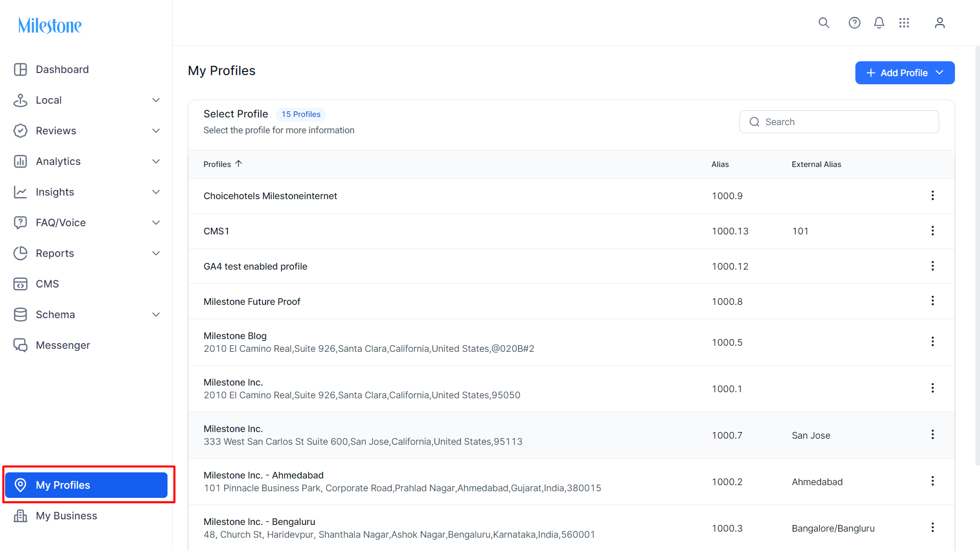The width and height of the screenshot is (980, 551).
Task: Open options for Milestone Future Proof
Action: [933, 301]
